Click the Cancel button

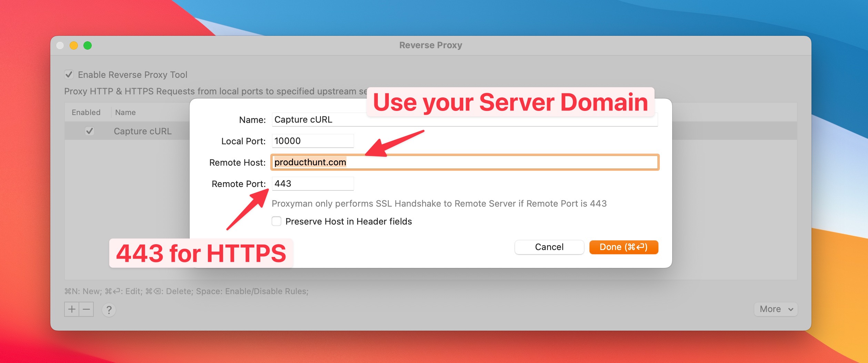(x=549, y=247)
